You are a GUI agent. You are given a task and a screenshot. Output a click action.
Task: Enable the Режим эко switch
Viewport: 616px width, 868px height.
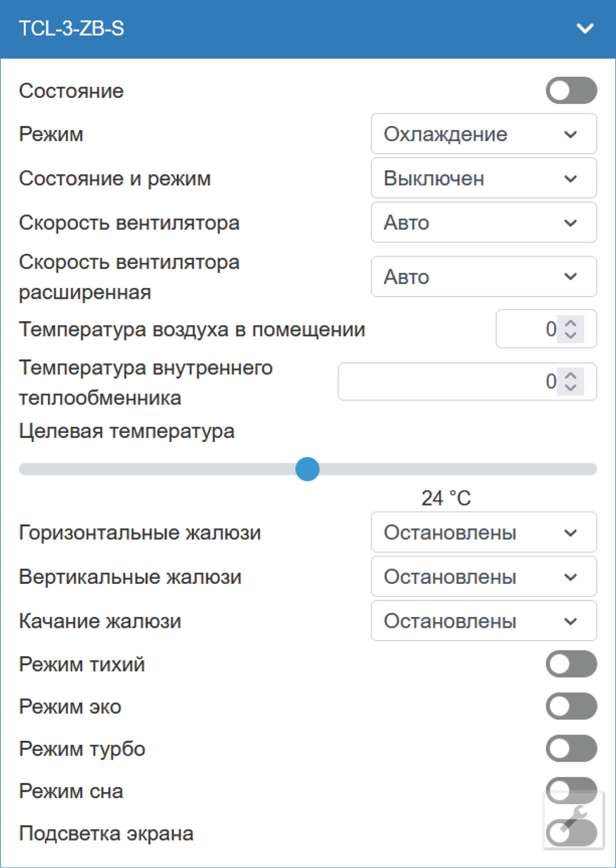pos(570,707)
